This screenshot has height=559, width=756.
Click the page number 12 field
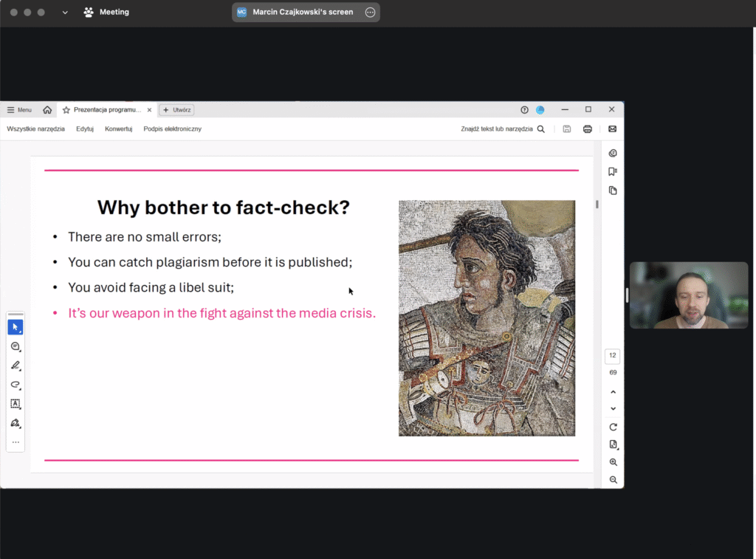point(613,356)
